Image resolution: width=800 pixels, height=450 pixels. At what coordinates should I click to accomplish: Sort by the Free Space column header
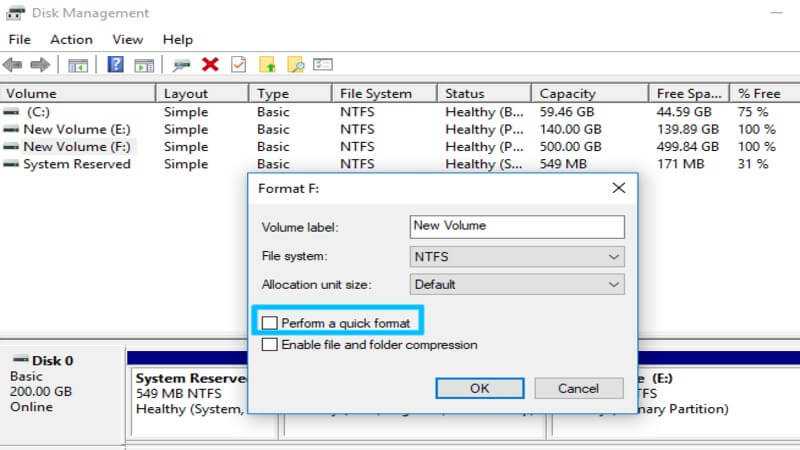(689, 93)
